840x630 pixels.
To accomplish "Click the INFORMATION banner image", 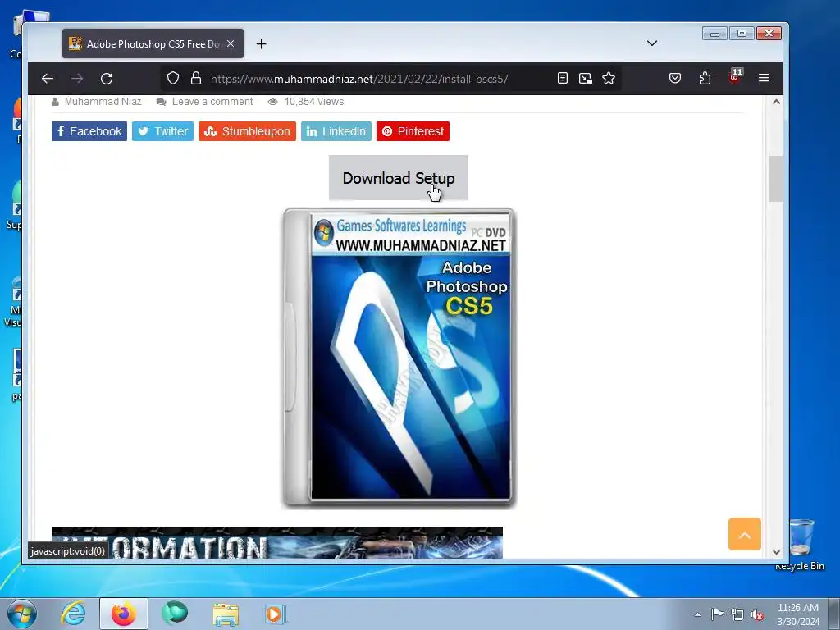I will click(277, 543).
